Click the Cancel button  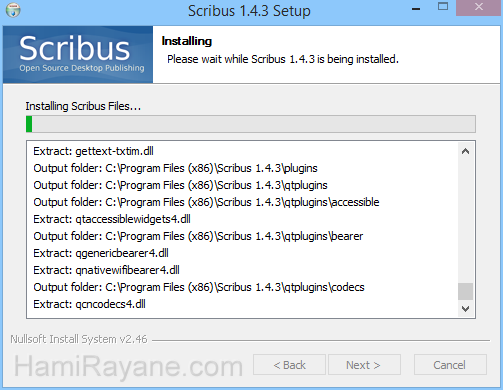(x=450, y=365)
